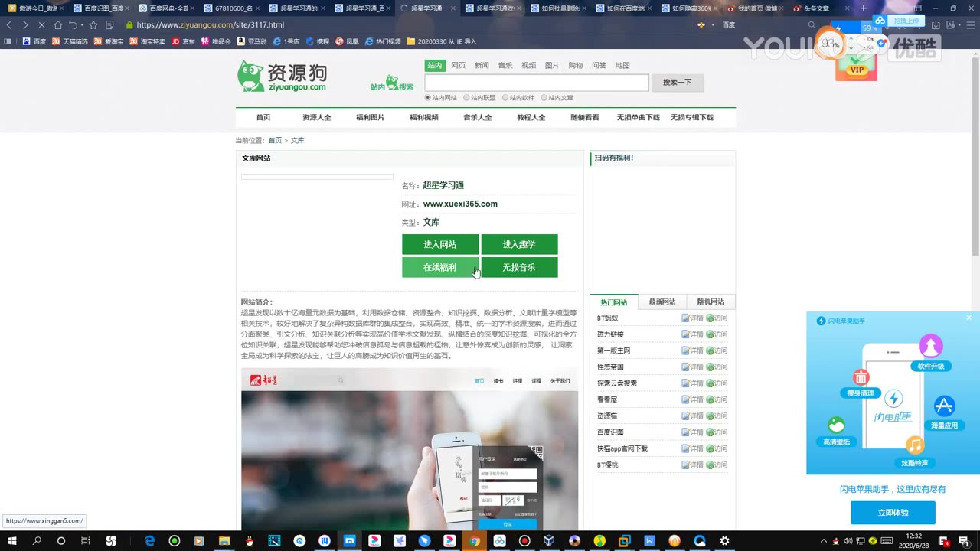This screenshot has width=980, height=551.
Task: Open the 最新网站 tab
Action: click(662, 302)
